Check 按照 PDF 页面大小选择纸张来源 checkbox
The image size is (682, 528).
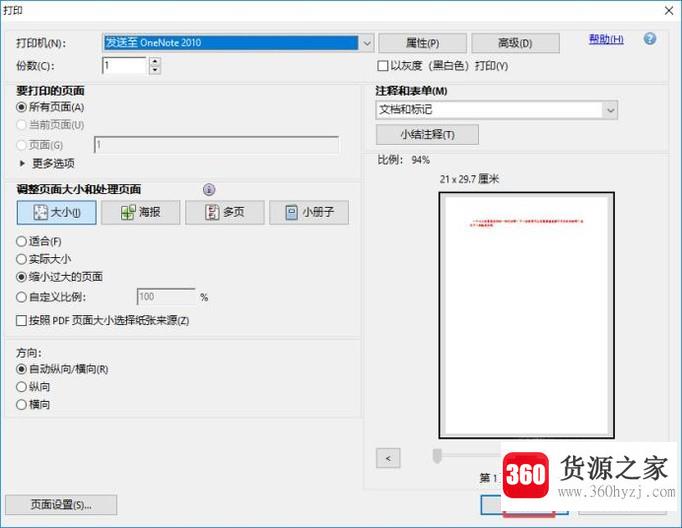point(21,321)
